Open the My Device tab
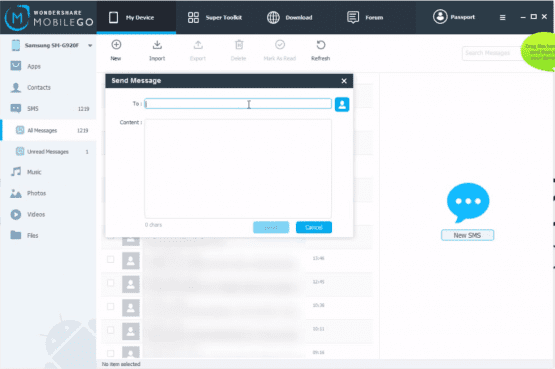The width and height of the screenshot is (555, 369). (136, 17)
